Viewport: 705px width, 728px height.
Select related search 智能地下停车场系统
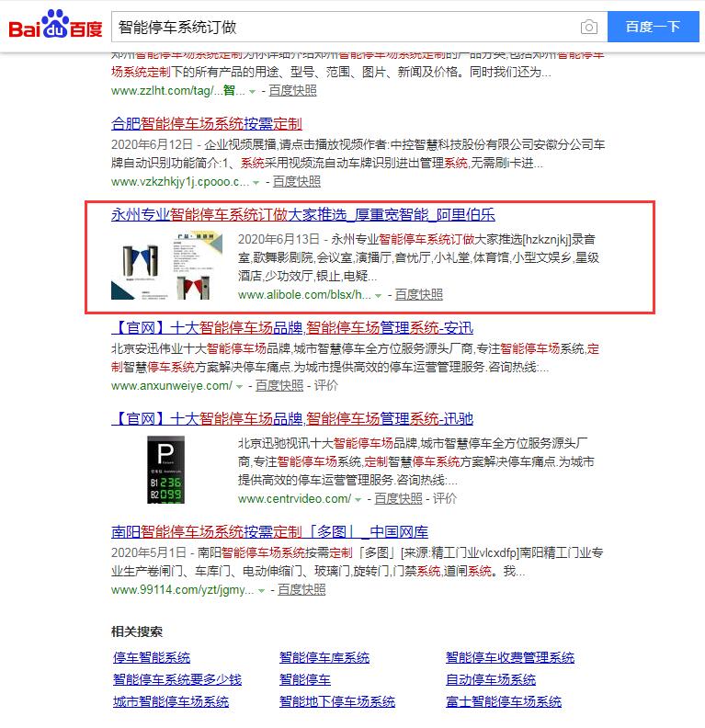pos(337,701)
